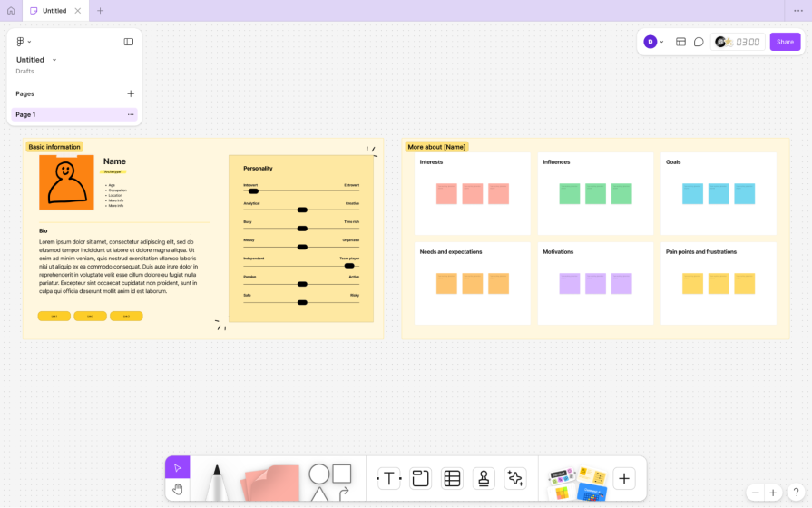Screen dimensions: 812x508
Task: Click the Share button
Action: (x=785, y=42)
